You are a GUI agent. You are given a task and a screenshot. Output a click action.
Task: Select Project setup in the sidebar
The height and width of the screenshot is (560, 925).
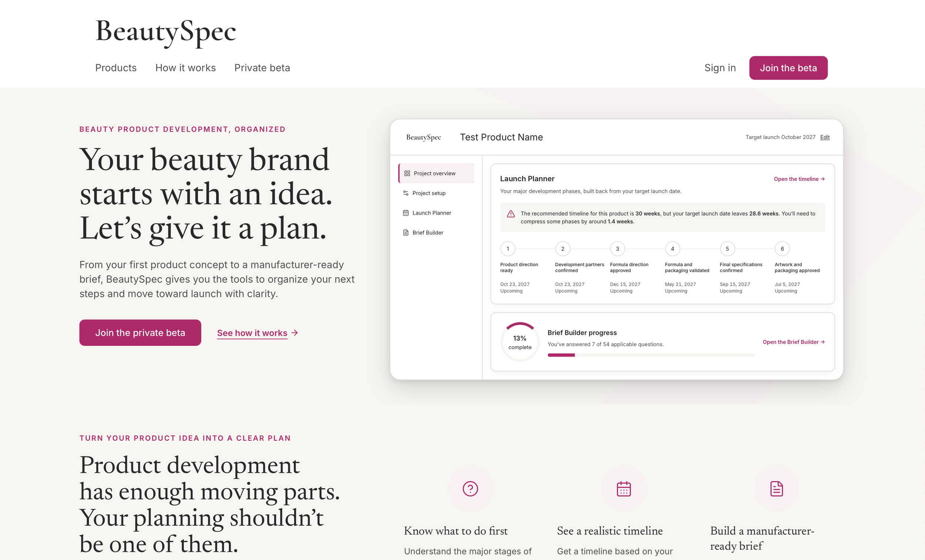[436, 193]
